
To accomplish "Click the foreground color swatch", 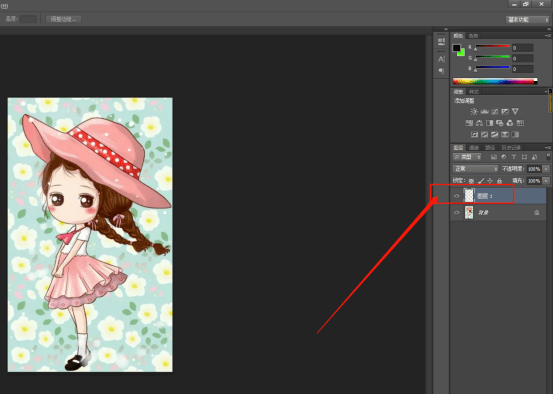I will coord(456,48).
